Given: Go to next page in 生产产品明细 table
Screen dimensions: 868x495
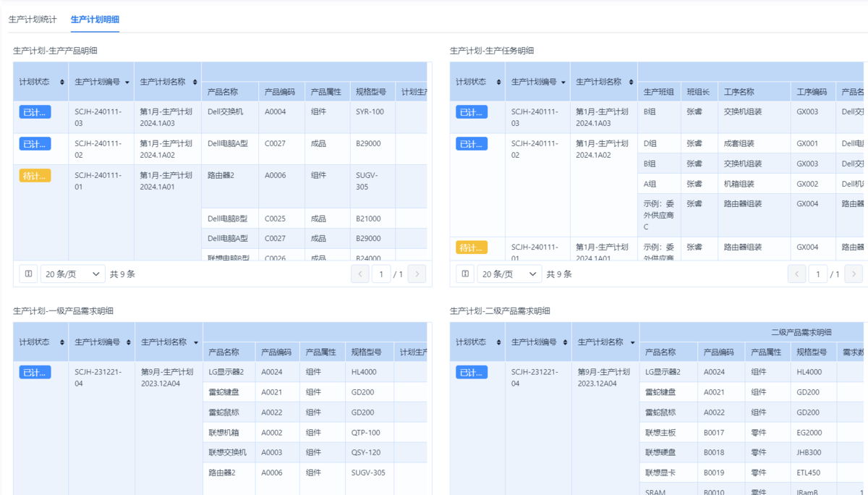Looking at the screenshot, I should (417, 274).
